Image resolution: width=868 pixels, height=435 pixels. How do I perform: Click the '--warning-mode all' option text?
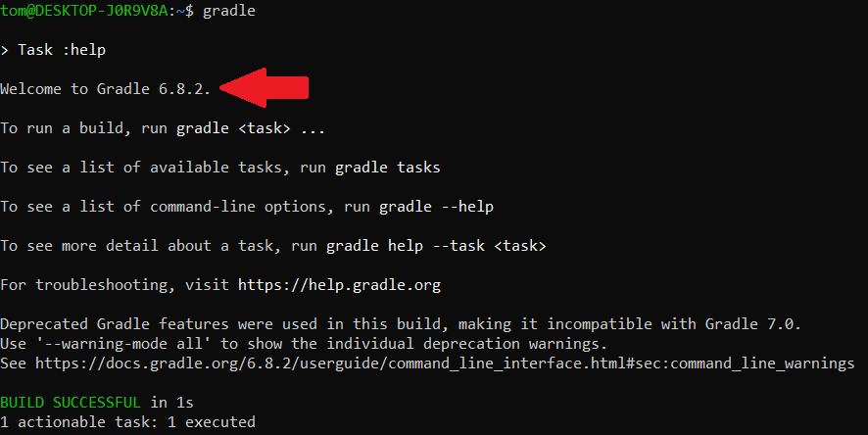click(x=111, y=344)
